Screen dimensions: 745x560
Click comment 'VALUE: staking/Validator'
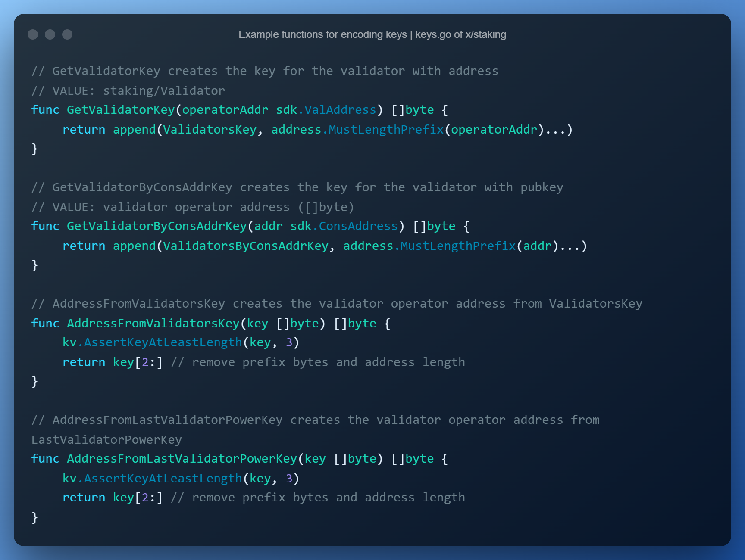pos(138,91)
